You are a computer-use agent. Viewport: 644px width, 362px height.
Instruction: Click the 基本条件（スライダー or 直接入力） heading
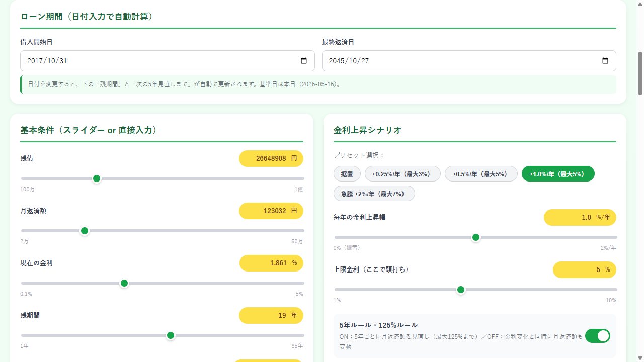click(x=89, y=130)
